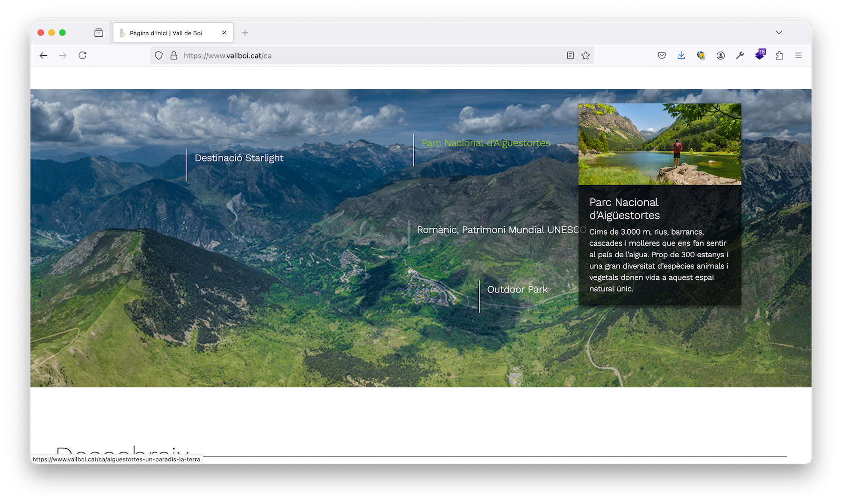The width and height of the screenshot is (842, 504).
Task: Open the Downloads panel
Action: (681, 55)
